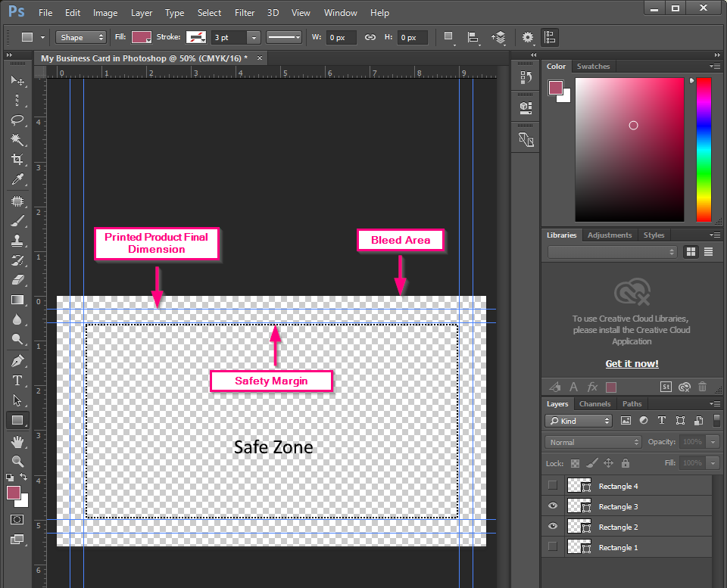Switch to the Channels tab

594,403
